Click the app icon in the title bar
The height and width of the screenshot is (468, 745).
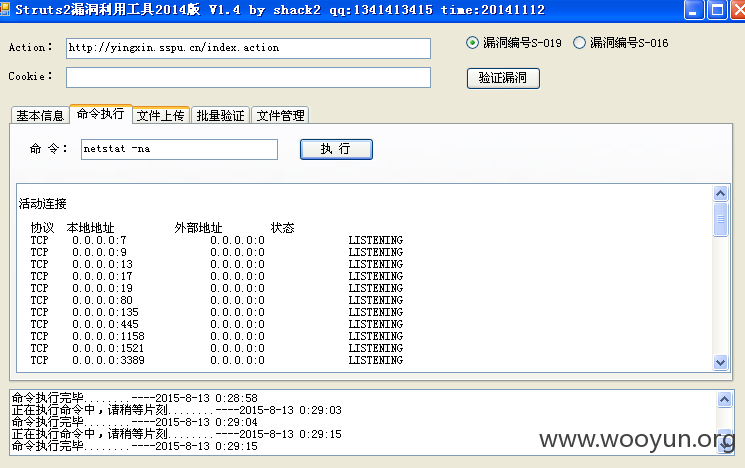coord(5,9)
